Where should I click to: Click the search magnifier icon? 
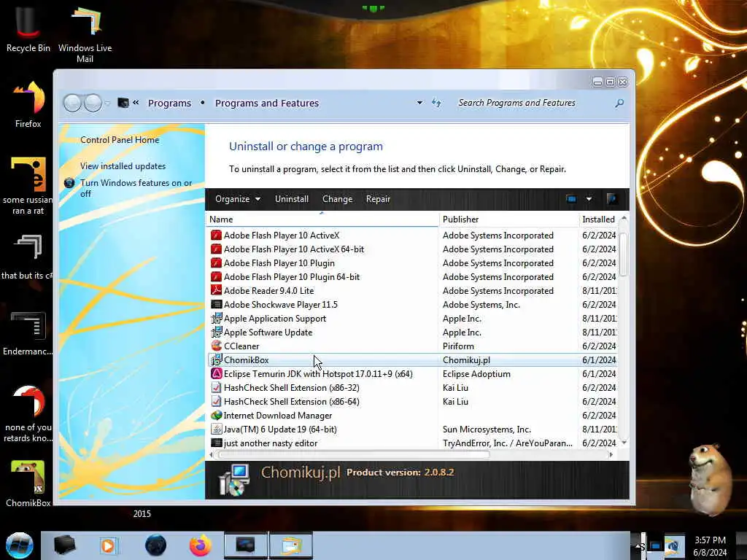619,103
